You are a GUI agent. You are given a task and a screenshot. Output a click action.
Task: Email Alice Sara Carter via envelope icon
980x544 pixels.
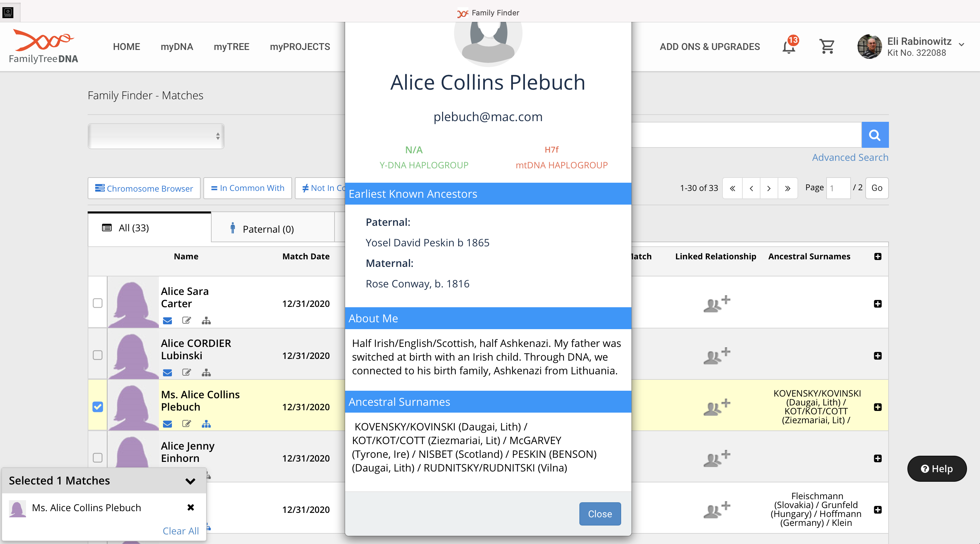pyautogui.click(x=167, y=321)
